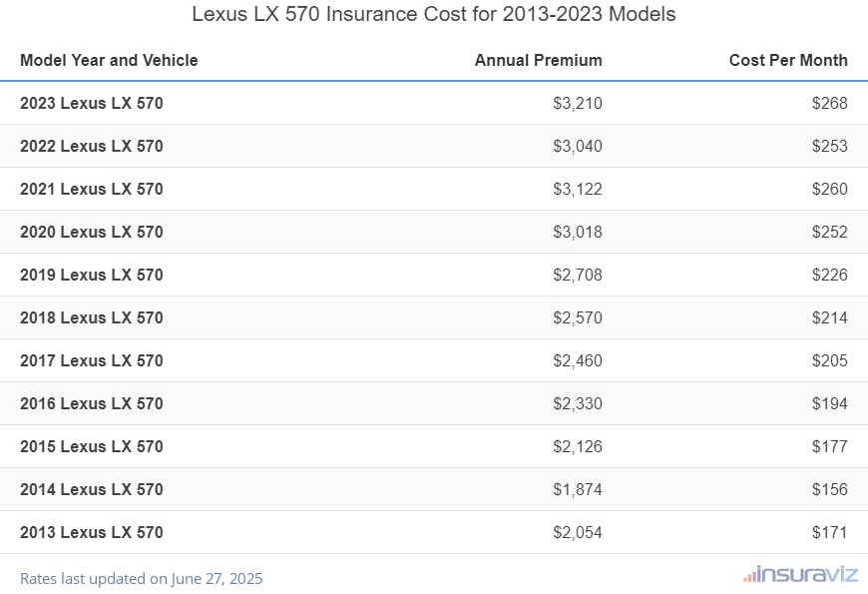
Task: Click the $260 monthly cost cell
Action: [x=830, y=189]
